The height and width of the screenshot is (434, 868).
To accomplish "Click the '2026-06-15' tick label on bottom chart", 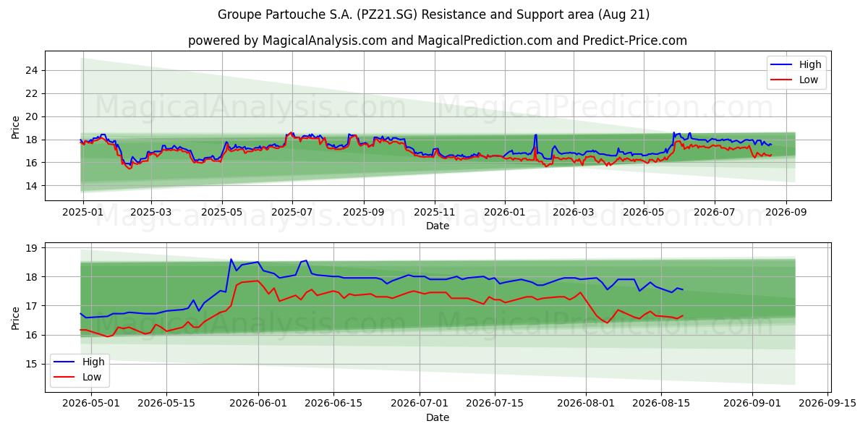I will coord(333,404).
